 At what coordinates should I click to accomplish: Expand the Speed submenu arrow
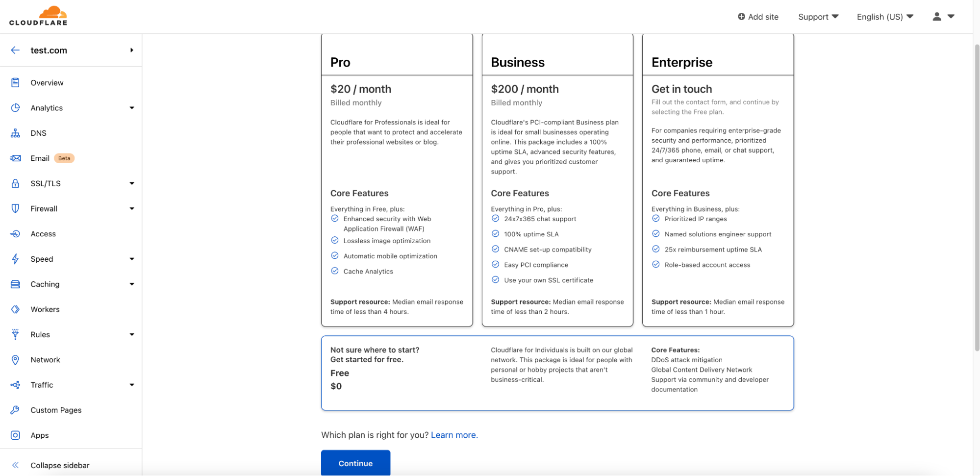click(x=132, y=259)
